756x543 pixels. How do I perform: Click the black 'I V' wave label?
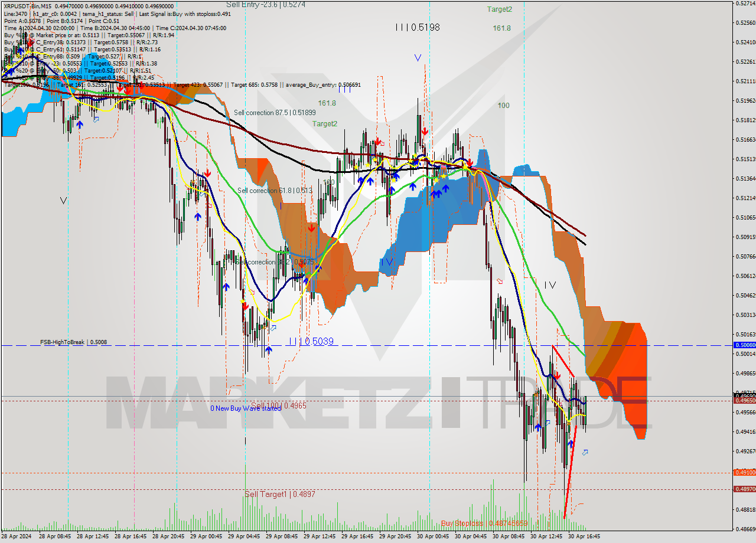click(x=550, y=285)
